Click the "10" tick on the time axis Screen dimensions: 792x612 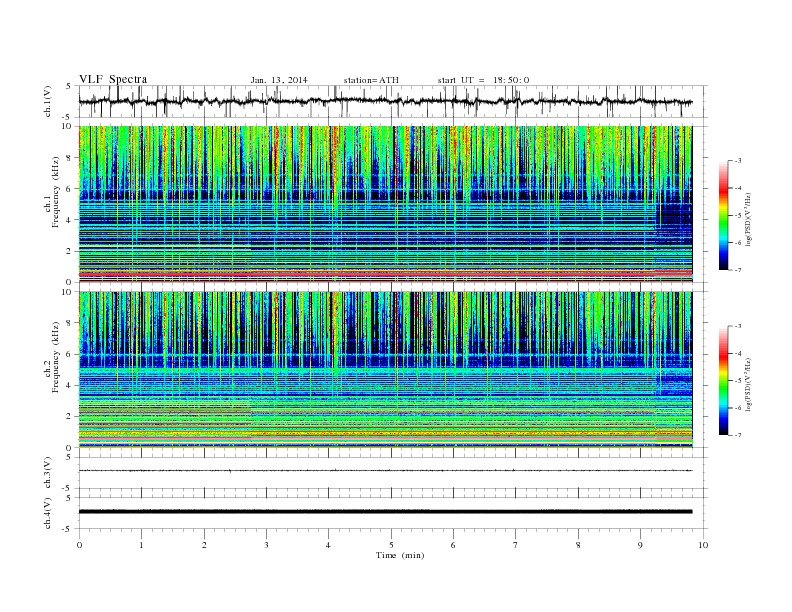click(703, 545)
